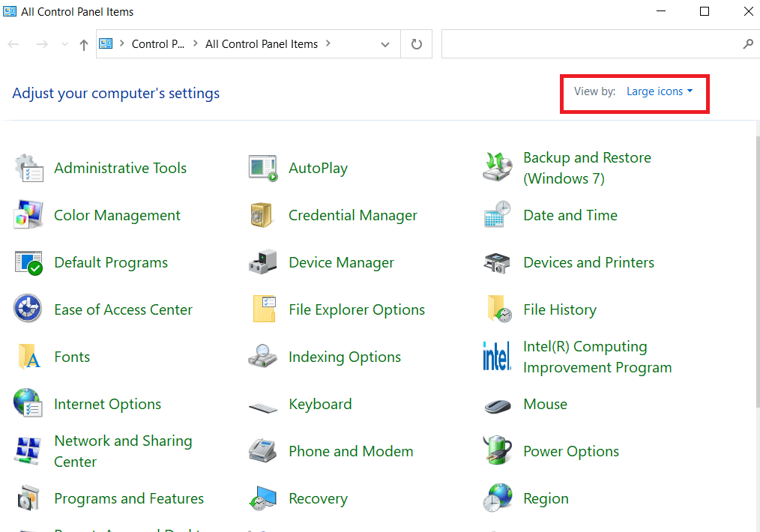Open Devices and Printers link
This screenshot has height=532, width=760.
(589, 262)
